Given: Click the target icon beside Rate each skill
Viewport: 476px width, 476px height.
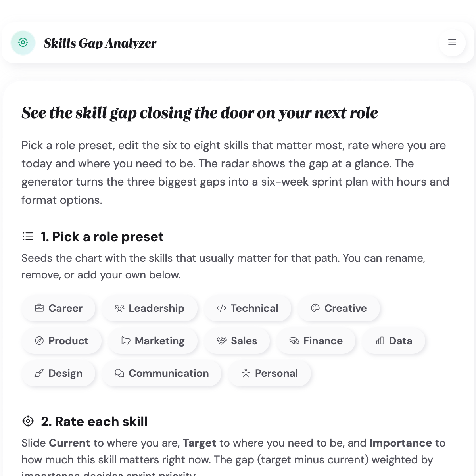Looking at the screenshot, I should point(28,421).
